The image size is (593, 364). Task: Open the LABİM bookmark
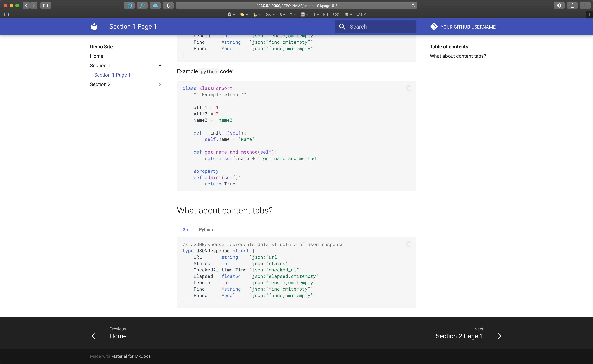361,14
